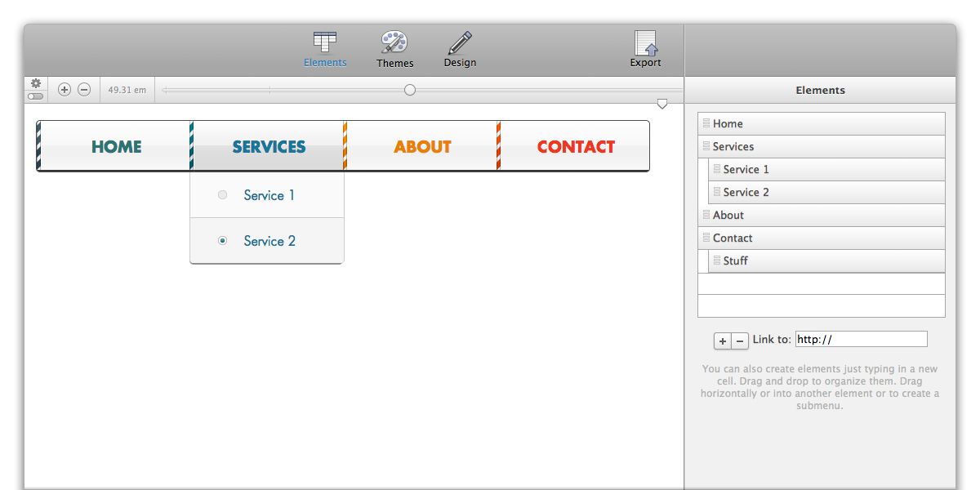Select the Home row in Elements list

tap(822, 124)
